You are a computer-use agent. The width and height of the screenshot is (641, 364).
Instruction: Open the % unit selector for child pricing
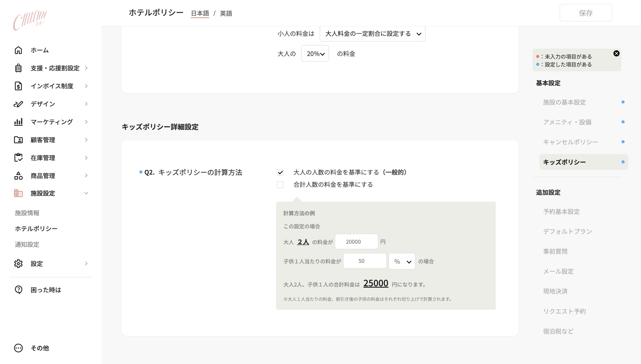[x=402, y=261]
